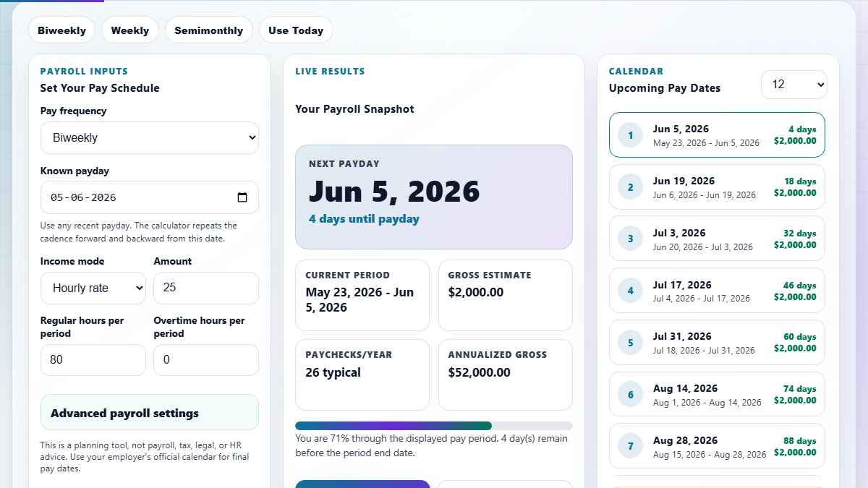Click the '46 days' label in calendar
868x488 pixels.
(x=800, y=285)
